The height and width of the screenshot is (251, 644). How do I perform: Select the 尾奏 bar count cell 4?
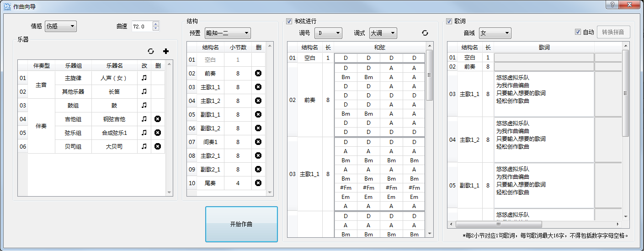click(x=238, y=183)
